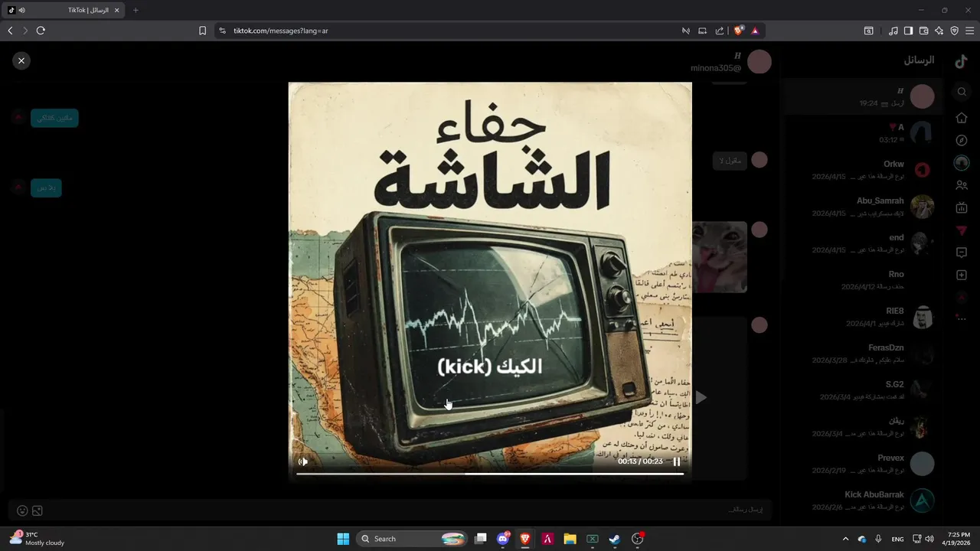This screenshot has height=551, width=980.
Task: Seek along the video progress bar
Action: [x=490, y=474]
